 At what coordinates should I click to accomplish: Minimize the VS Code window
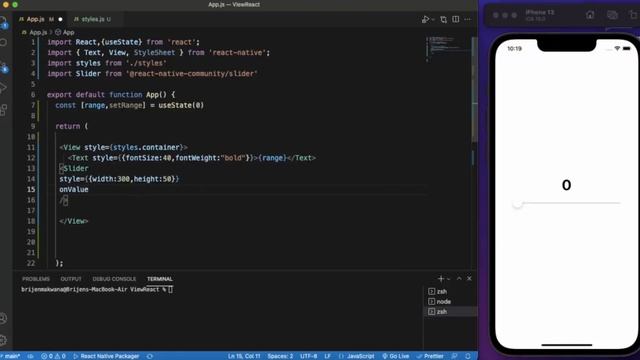point(6,4)
